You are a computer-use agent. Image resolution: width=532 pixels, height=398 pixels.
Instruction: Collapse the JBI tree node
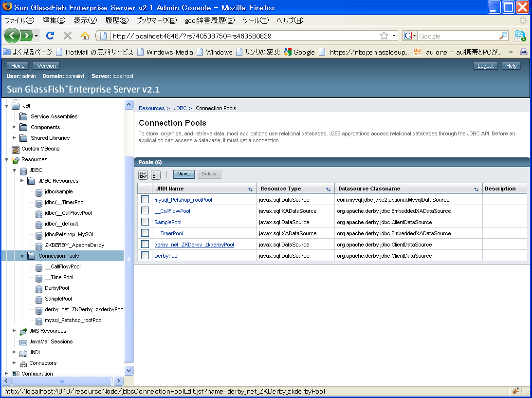pyautogui.click(x=6, y=106)
